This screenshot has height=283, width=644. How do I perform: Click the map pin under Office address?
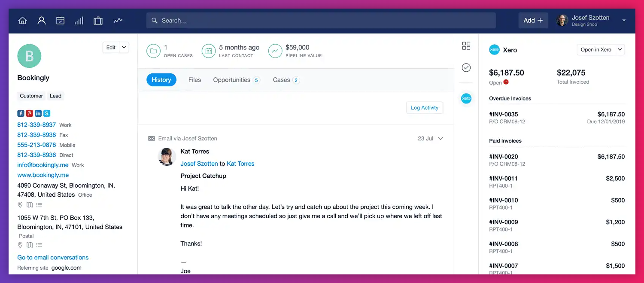click(20, 205)
